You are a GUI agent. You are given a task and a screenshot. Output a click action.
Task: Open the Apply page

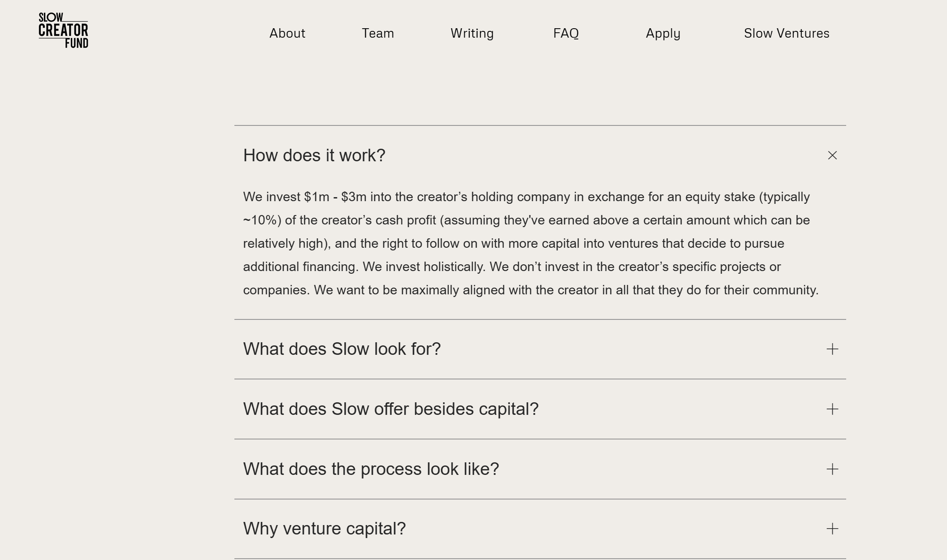click(x=663, y=33)
